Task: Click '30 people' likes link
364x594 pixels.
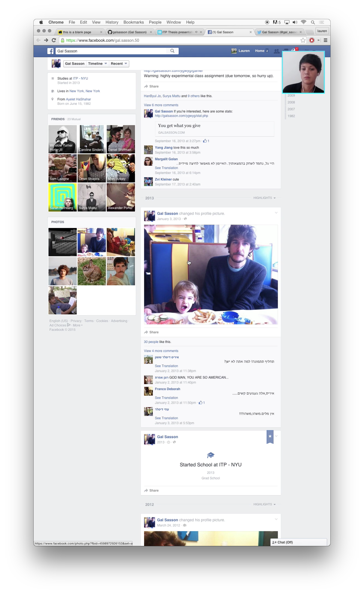Action: [151, 342]
